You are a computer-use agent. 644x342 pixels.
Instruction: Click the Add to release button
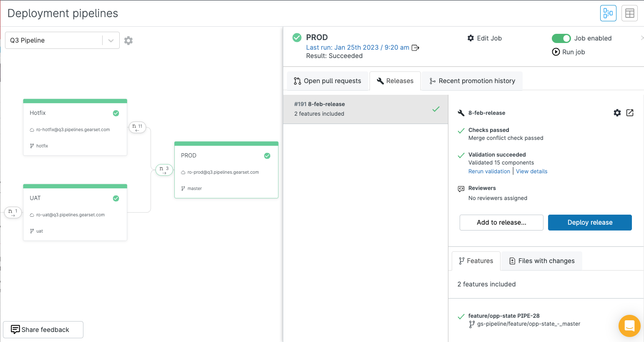coord(501,223)
